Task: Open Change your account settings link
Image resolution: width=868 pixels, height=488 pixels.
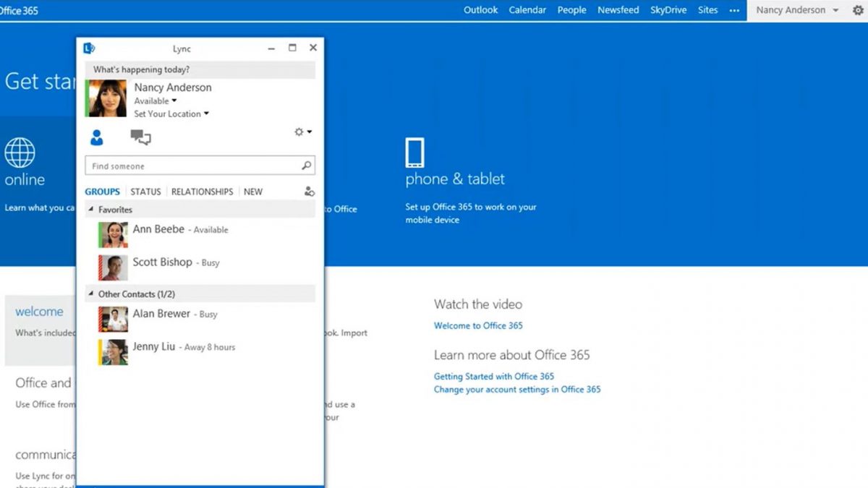Action: [x=517, y=389]
